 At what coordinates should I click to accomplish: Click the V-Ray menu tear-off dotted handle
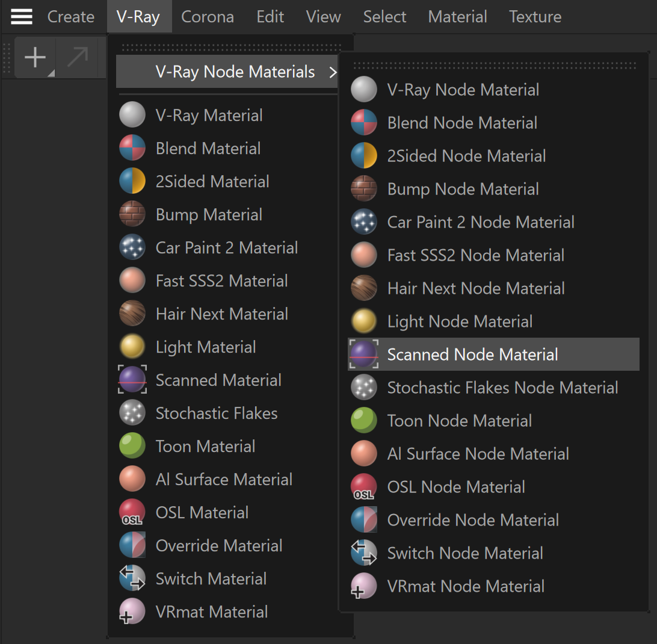click(x=231, y=47)
